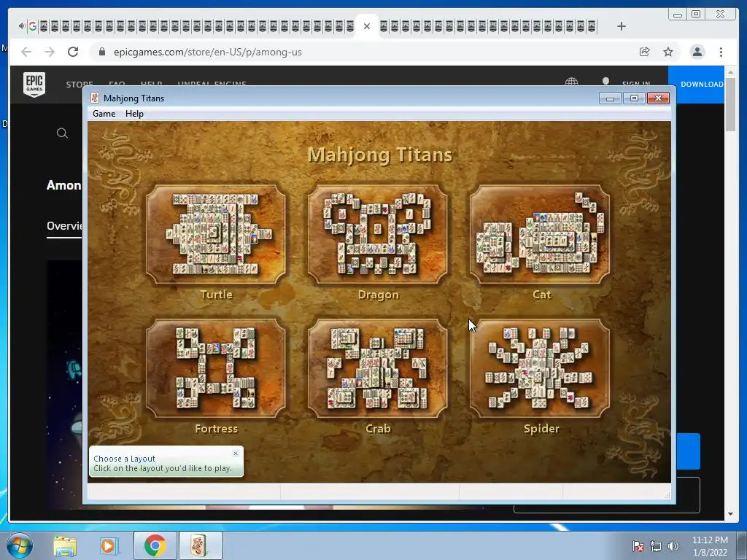Open the Windows Start menu
Screen dimensions: 747x560
click(19, 545)
